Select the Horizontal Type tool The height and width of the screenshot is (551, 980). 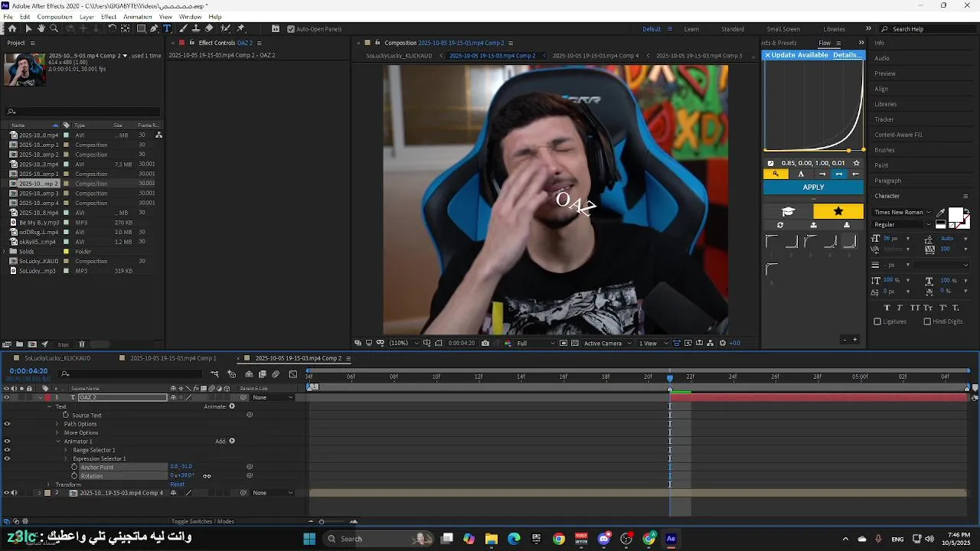point(167,28)
